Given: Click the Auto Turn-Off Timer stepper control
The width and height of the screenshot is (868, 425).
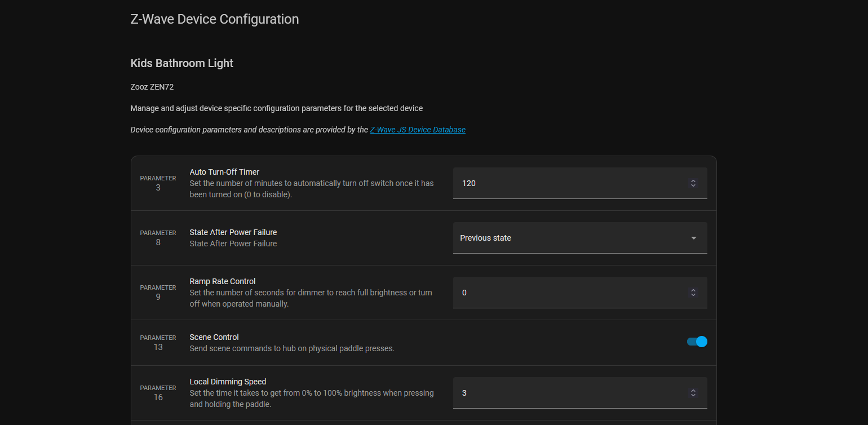Looking at the screenshot, I should pyautogui.click(x=693, y=183).
